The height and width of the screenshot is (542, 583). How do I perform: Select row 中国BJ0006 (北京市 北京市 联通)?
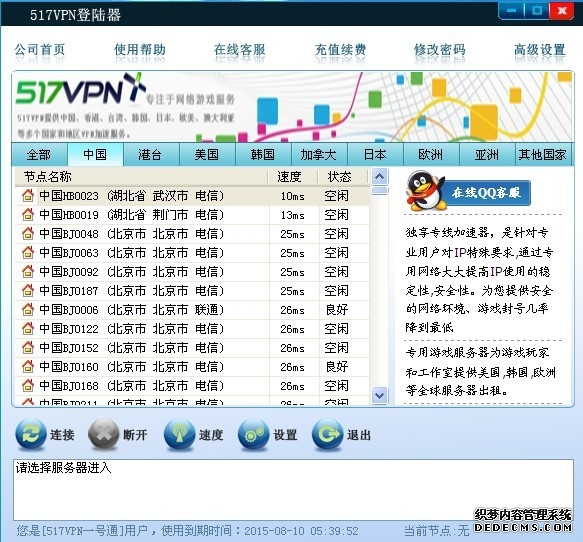pyautogui.click(x=192, y=309)
